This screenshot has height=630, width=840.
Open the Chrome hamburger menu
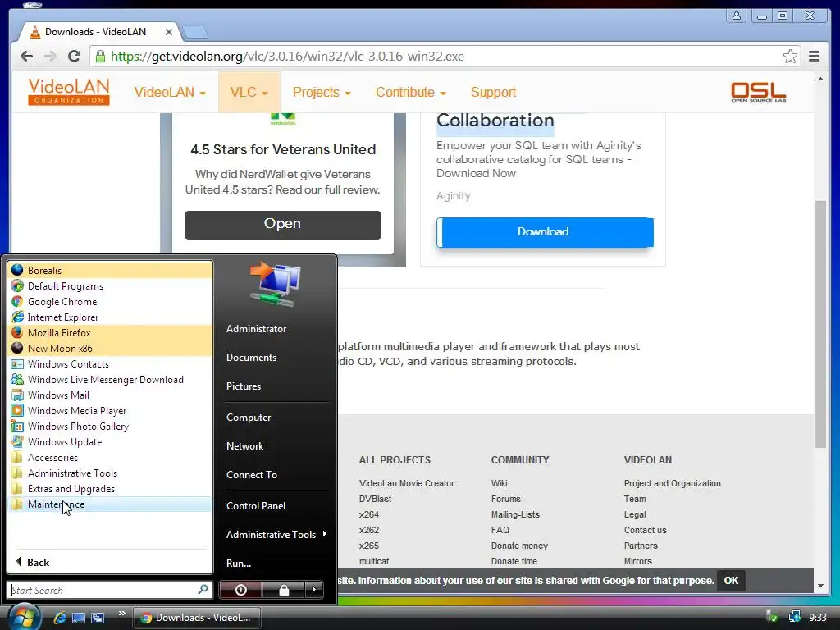815,57
